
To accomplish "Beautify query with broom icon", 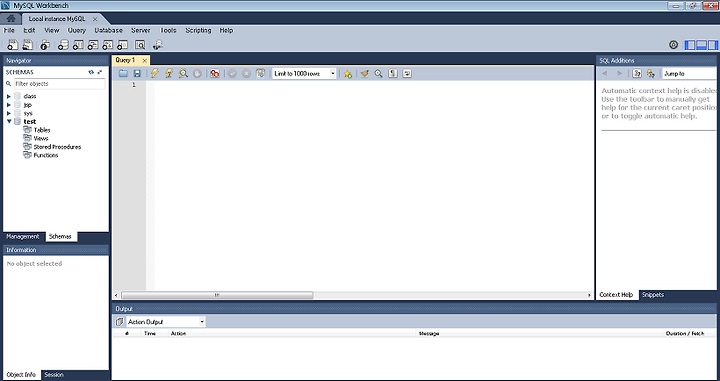I will pos(365,73).
